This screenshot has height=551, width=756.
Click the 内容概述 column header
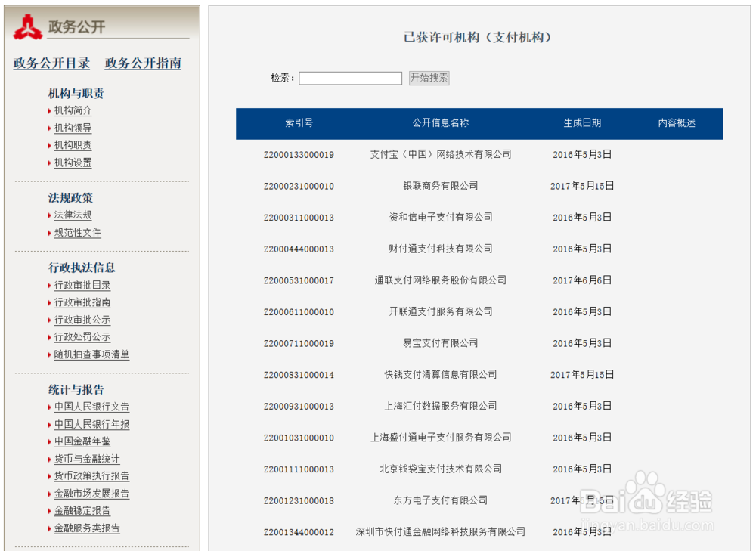coord(677,123)
